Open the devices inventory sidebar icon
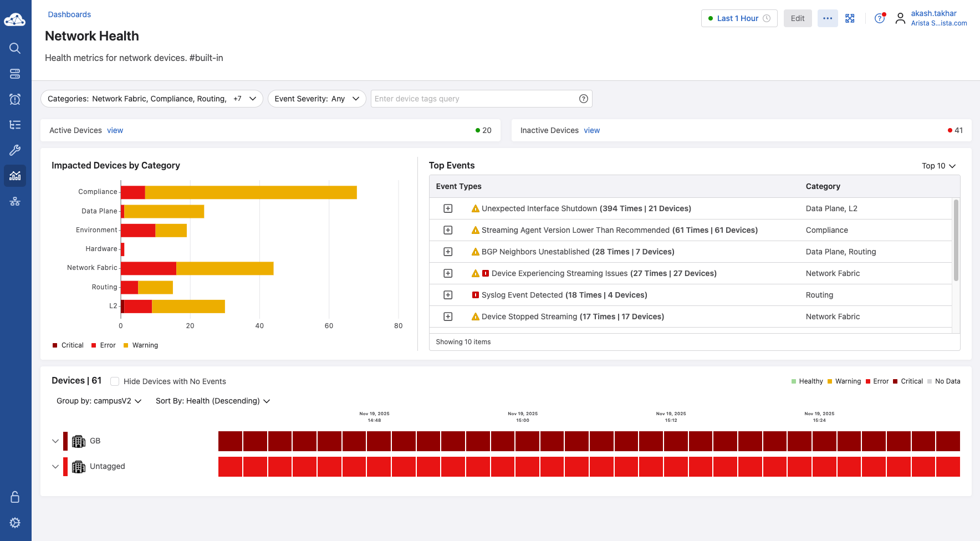 click(15, 74)
